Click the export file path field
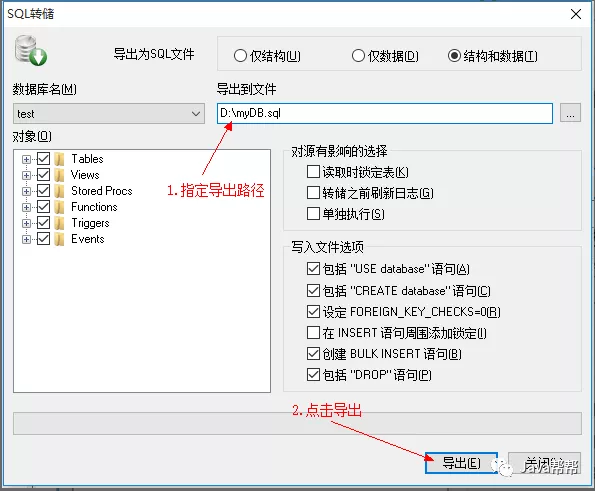The width and height of the screenshot is (595, 491). 385,113
